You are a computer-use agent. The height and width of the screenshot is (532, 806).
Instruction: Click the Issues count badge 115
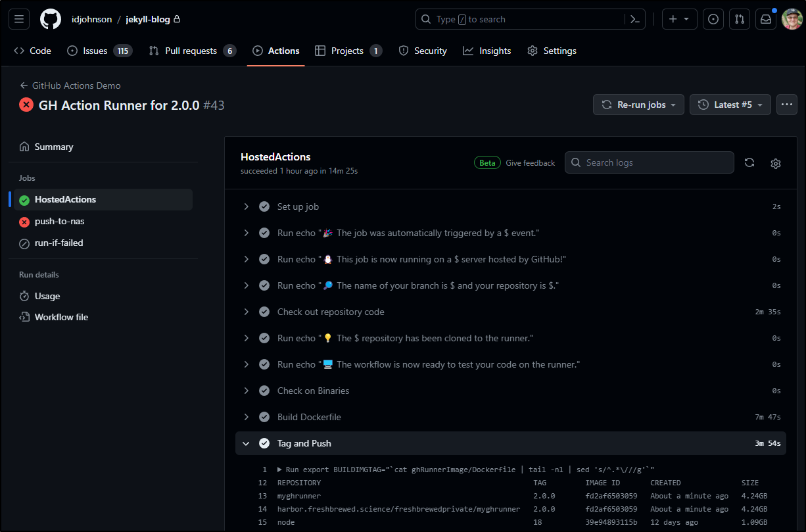tap(122, 51)
